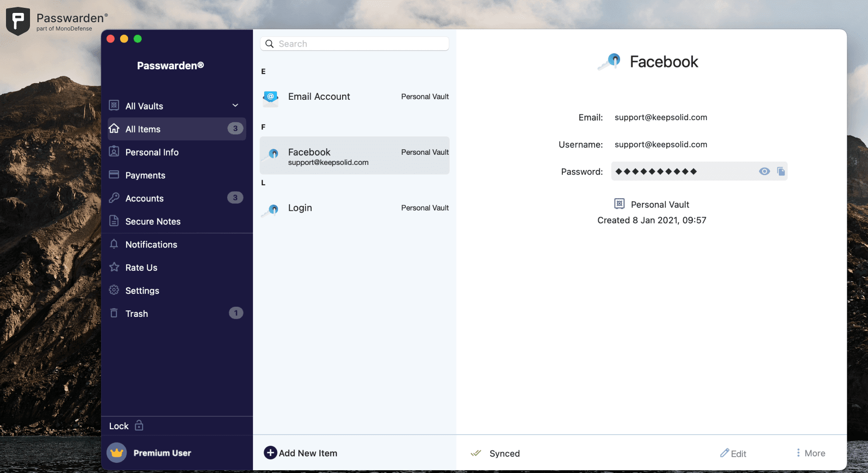The height and width of the screenshot is (473, 868).
Task: Click the Username value support@keepsolid.com
Action: coord(661,145)
